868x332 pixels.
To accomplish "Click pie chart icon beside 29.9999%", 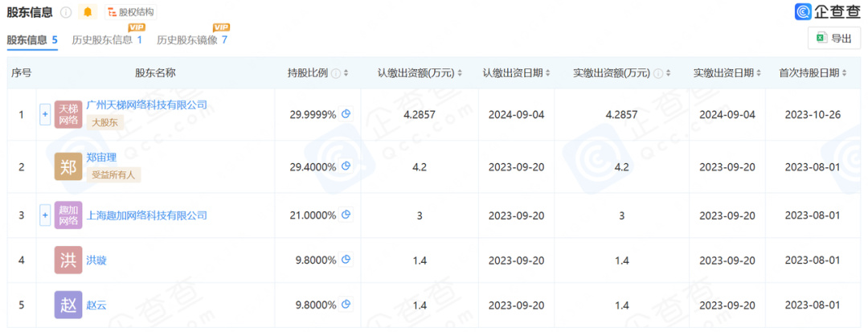I will pyautogui.click(x=346, y=114).
